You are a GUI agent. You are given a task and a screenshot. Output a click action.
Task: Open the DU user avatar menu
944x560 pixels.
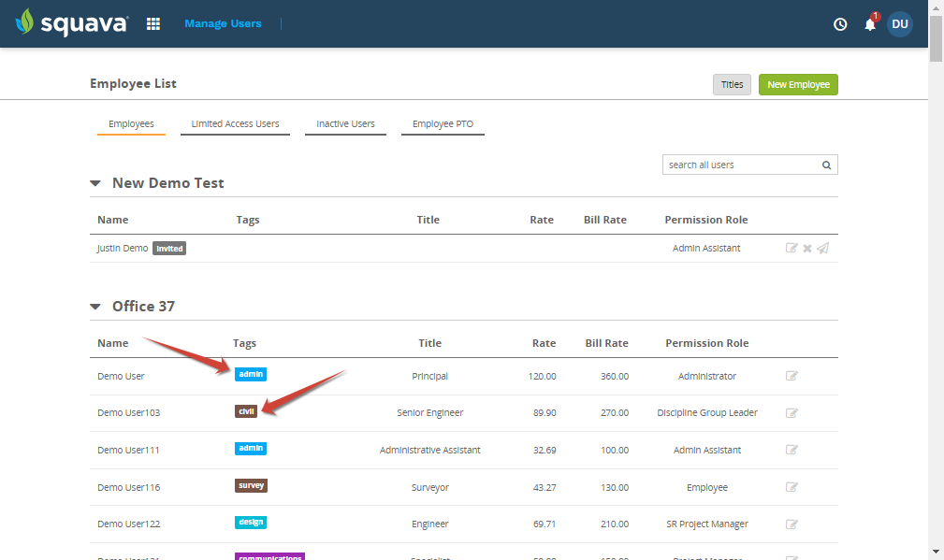[899, 24]
